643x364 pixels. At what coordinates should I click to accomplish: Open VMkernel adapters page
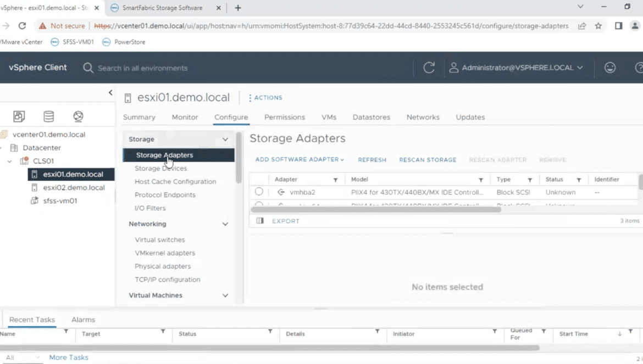pyautogui.click(x=165, y=253)
